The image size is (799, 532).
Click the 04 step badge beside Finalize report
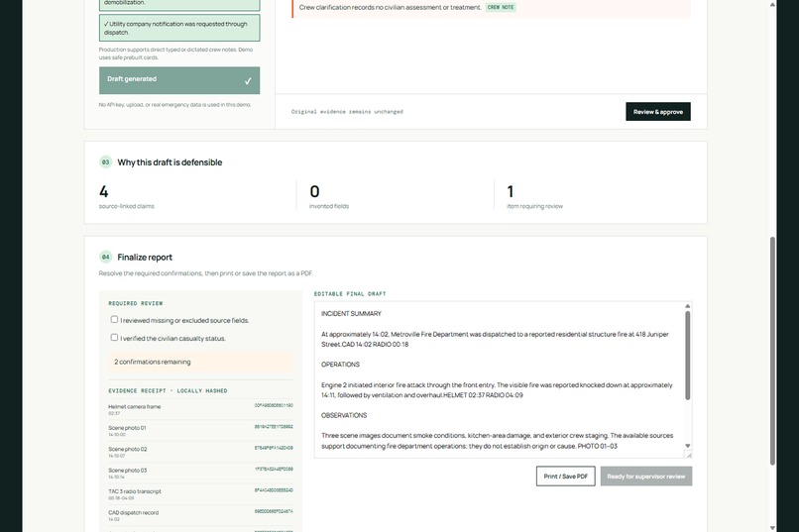tap(105, 258)
